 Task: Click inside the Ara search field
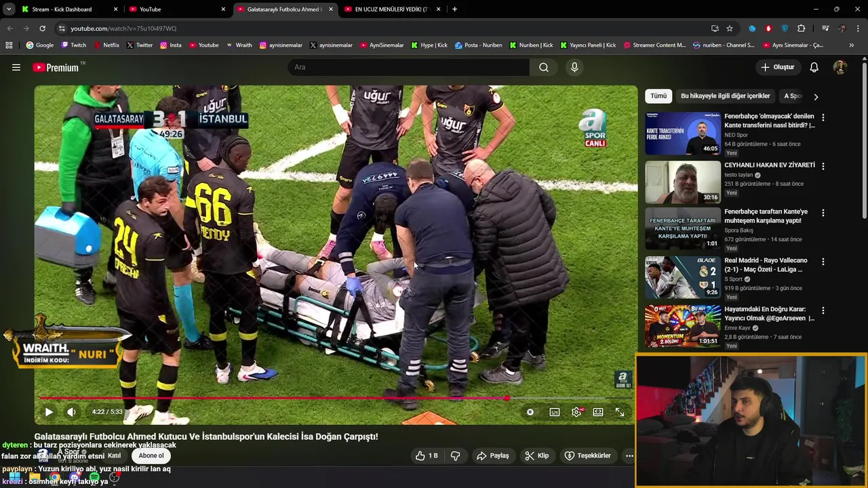click(x=408, y=67)
